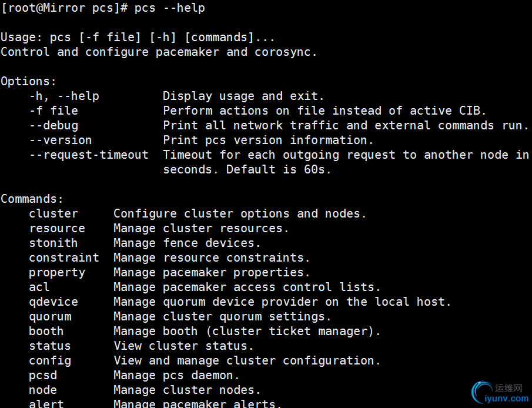Screen dimensions: 532x408
Task: Click the 'resource' command name
Action: 57,228
